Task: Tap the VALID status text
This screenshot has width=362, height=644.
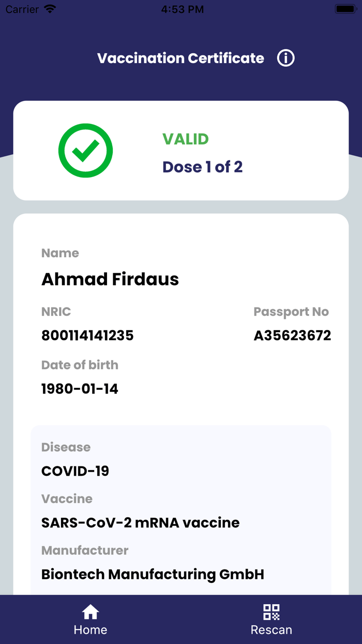Action: tap(186, 139)
